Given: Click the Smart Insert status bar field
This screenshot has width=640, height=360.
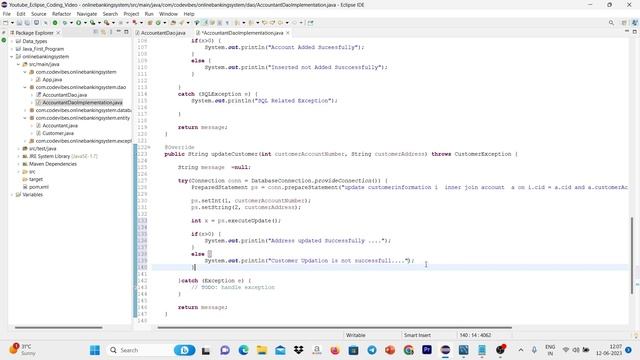Looking at the screenshot, I should pos(417,335).
